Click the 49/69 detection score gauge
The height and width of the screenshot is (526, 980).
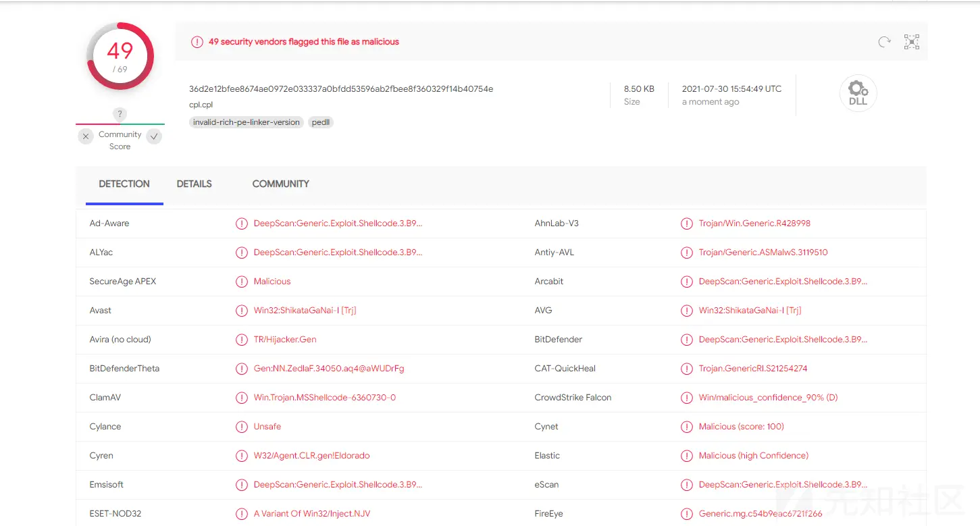tap(120, 57)
